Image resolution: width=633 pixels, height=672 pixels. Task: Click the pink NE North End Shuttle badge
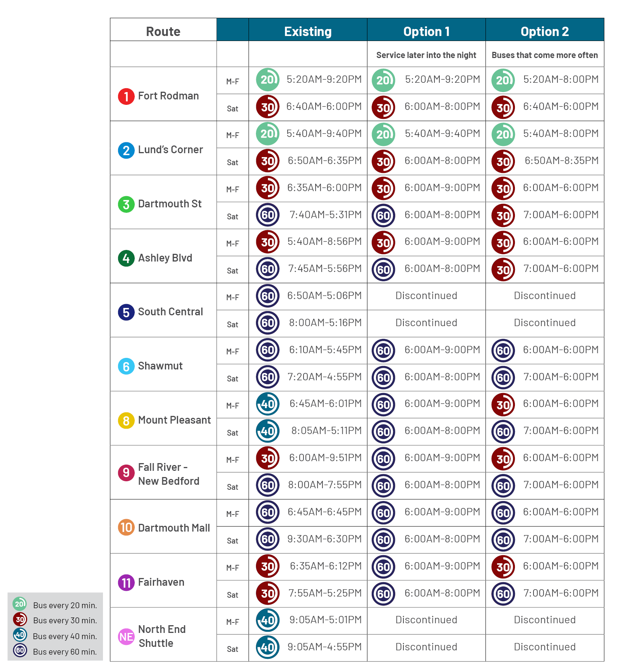pyautogui.click(x=126, y=636)
